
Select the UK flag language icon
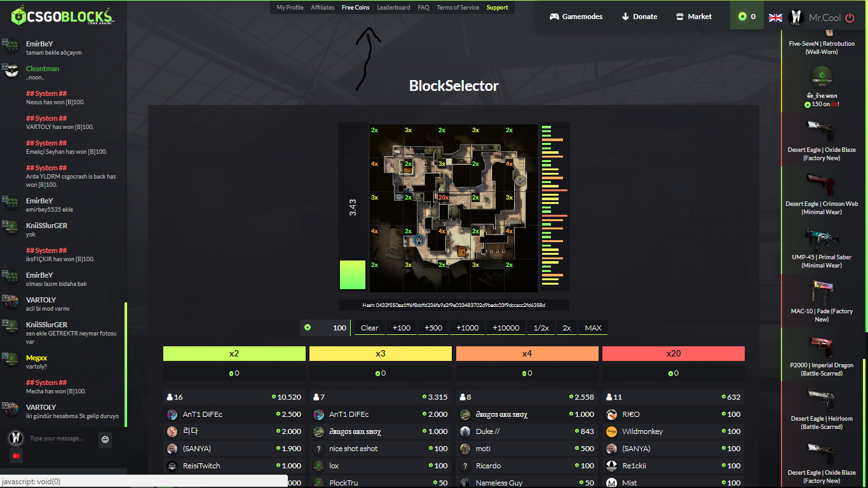(x=775, y=17)
